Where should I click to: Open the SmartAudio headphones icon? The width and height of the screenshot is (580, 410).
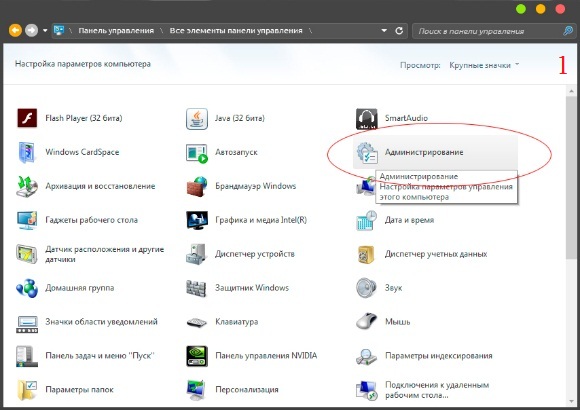[366, 118]
